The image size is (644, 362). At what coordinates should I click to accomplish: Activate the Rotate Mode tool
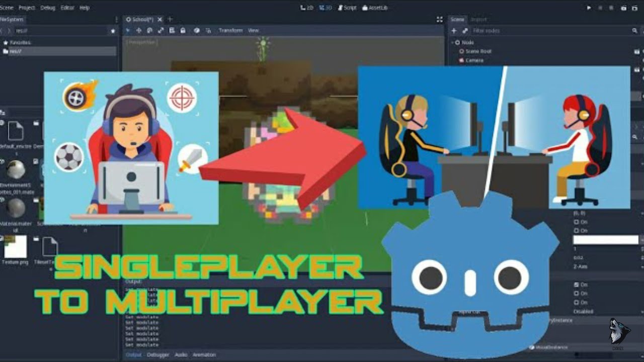point(149,31)
